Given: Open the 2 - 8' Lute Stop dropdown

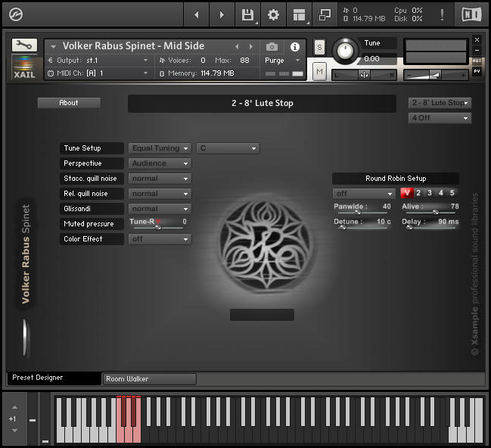Looking at the screenshot, I should click(x=440, y=103).
